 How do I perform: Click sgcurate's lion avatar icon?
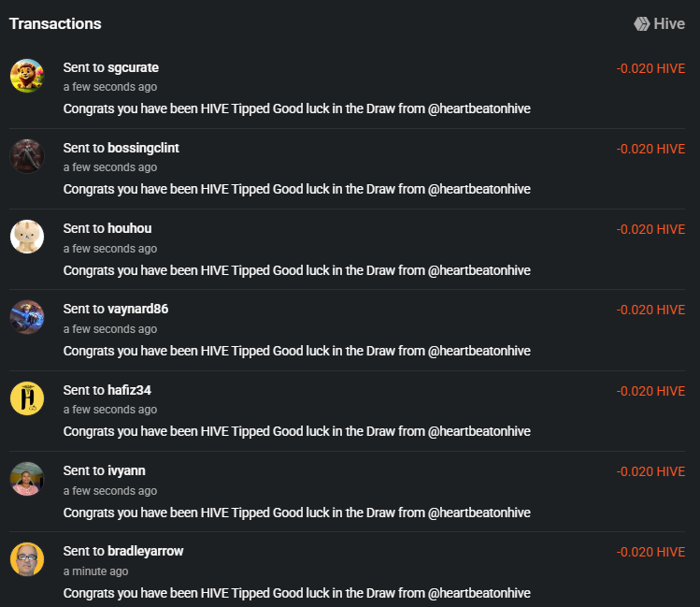[27, 76]
